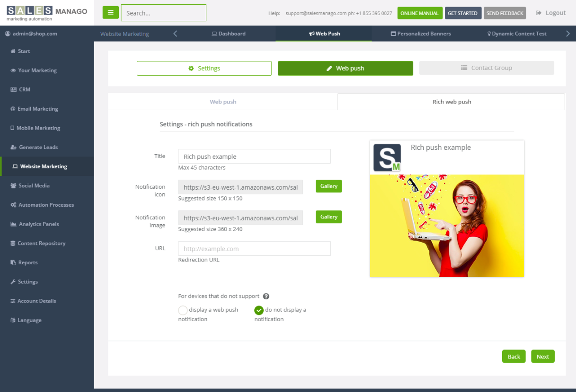Click the Your Marketing eye icon
The height and width of the screenshot is (392, 576).
13,70
